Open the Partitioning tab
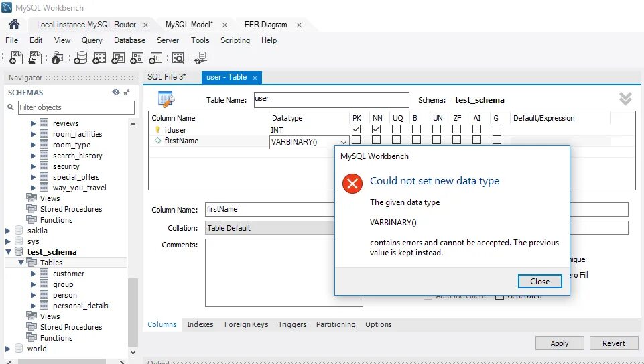644x364 pixels. click(336, 324)
